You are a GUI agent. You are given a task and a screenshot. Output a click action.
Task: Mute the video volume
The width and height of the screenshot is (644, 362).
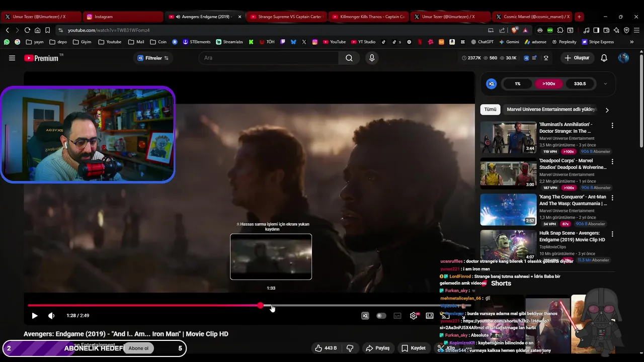coord(51,316)
